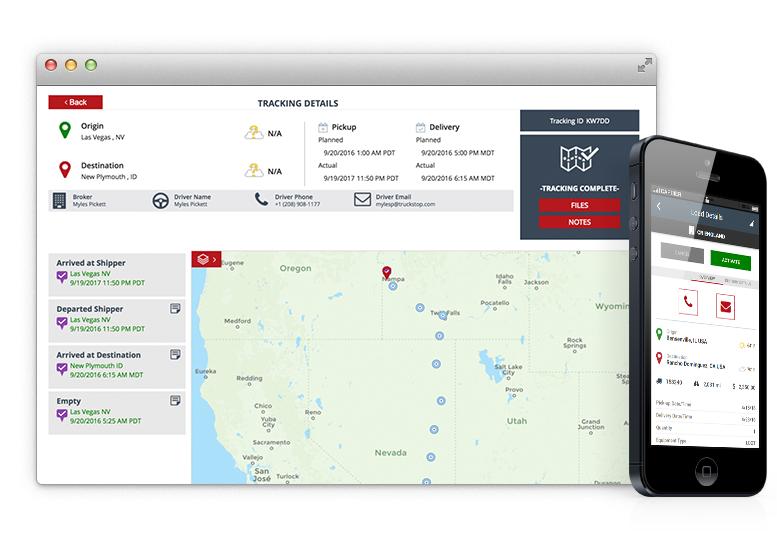Screen dimensions: 777x533
Task: Tap the red destination pin on phone screen
Action: [659, 358]
